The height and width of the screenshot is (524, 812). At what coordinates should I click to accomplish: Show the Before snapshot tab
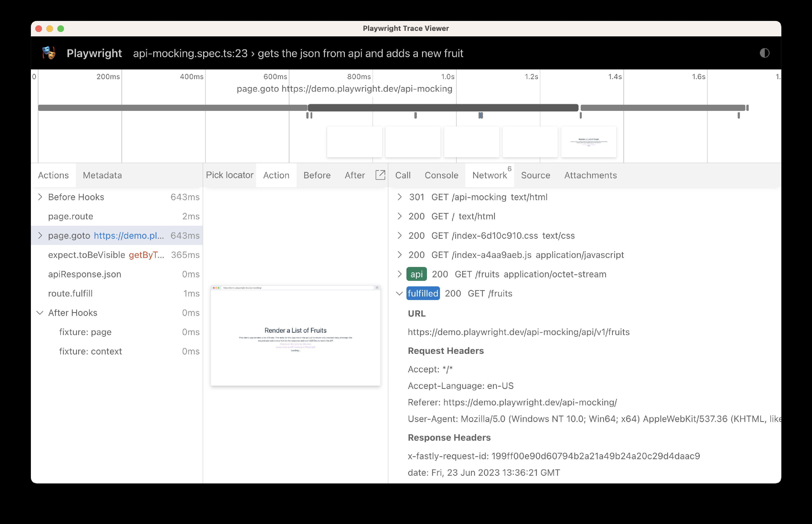[x=317, y=175]
